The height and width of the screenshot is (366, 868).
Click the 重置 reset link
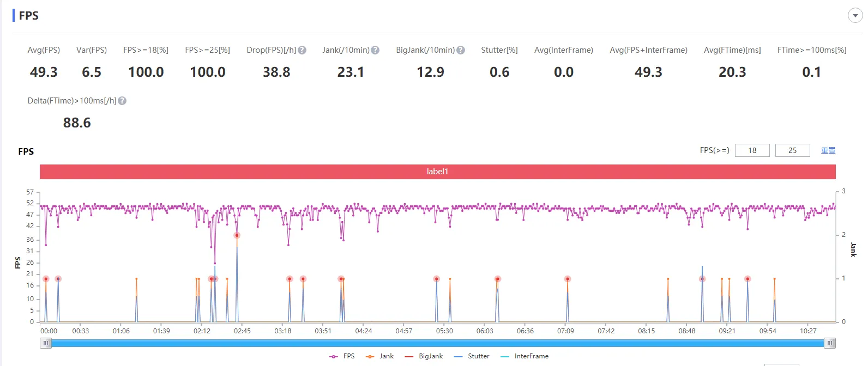(828, 150)
